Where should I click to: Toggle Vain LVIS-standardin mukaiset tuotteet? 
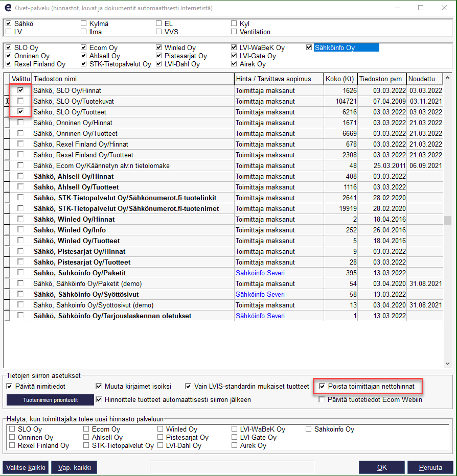coord(188,386)
